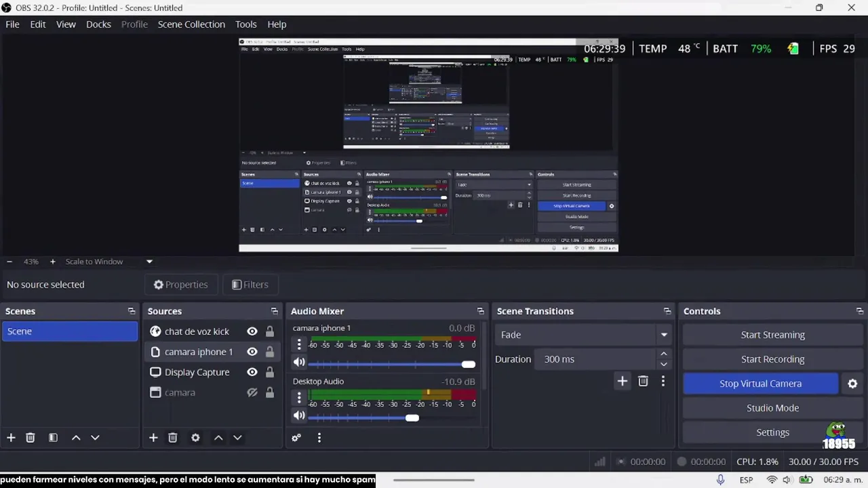The width and height of the screenshot is (868, 488).
Task: Pop out the Controls dock
Action: 860,311
